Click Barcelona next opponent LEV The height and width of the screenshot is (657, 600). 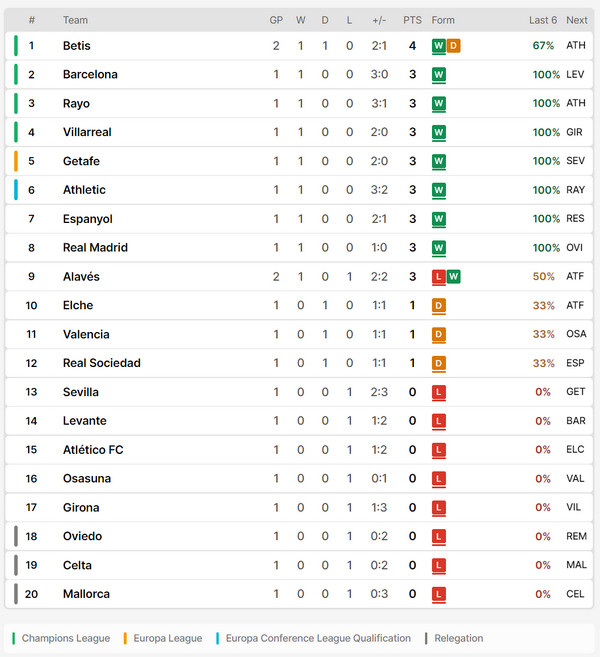tap(575, 75)
